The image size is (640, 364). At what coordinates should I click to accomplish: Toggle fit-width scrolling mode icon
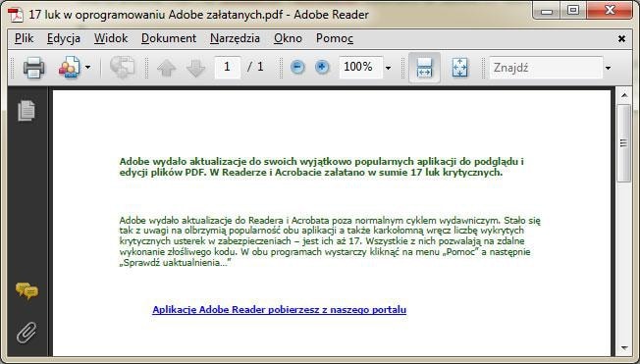[x=424, y=68]
